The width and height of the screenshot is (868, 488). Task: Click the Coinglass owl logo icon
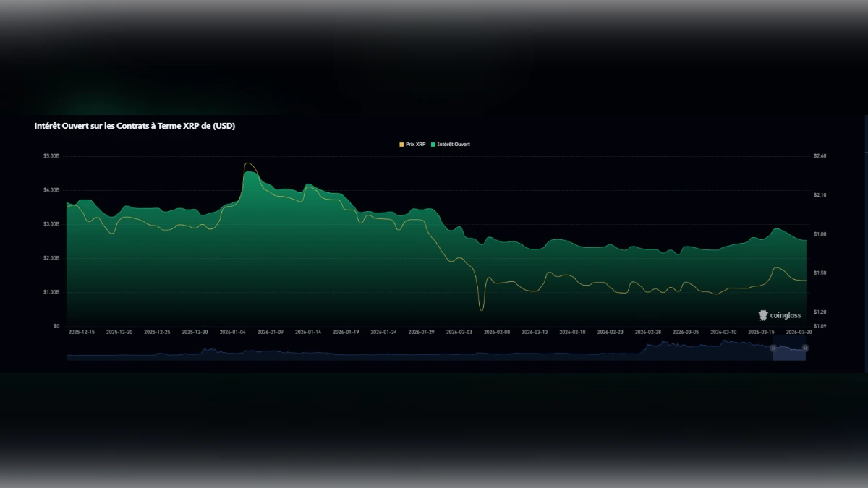click(x=762, y=315)
